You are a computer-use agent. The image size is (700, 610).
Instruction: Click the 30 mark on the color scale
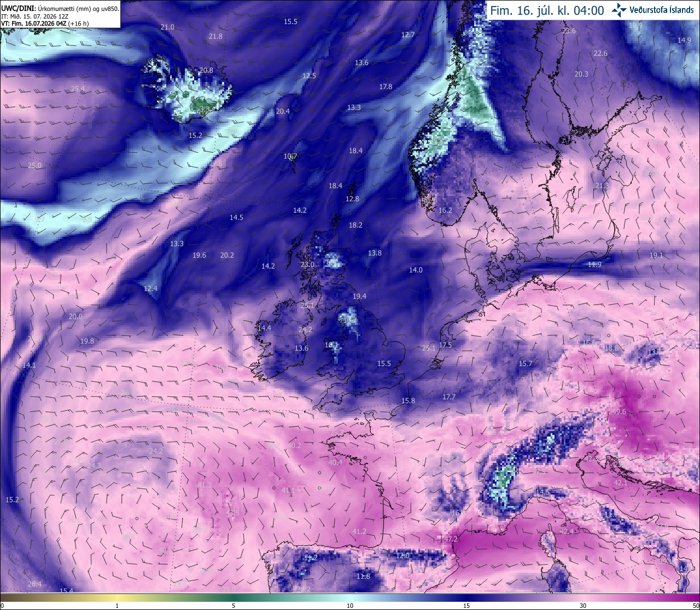point(583,606)
